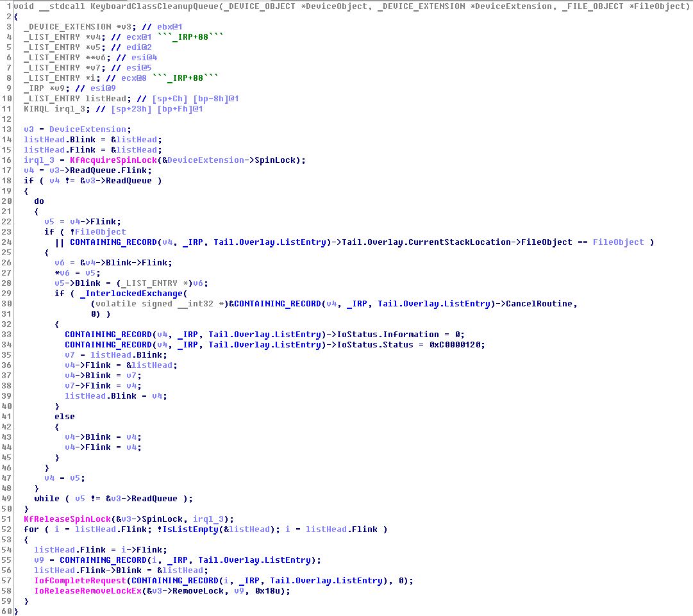The image size is (693, 616).
Task: Select the 'do' keyword
Action: click(39, 201)
